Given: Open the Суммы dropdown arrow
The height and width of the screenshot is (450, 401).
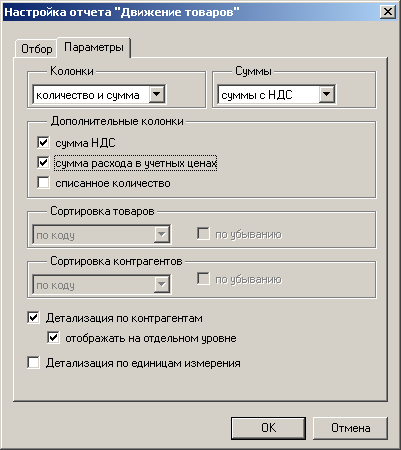Looking at the screenshot, I should (x=327, y=95).
